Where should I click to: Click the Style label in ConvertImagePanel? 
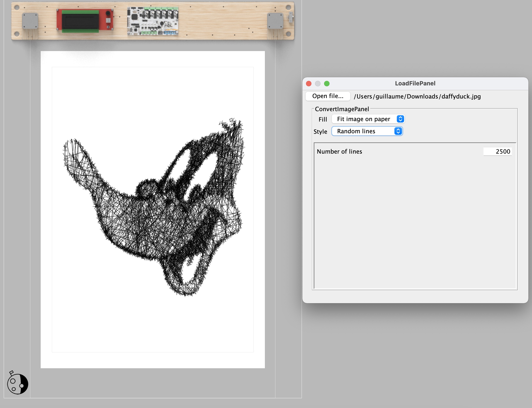pyautogui.click(x=320, y=132)
